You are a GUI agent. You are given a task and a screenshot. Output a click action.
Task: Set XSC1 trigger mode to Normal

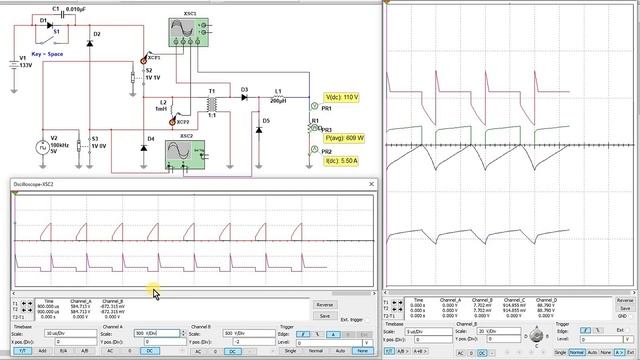tap(576, 352)
